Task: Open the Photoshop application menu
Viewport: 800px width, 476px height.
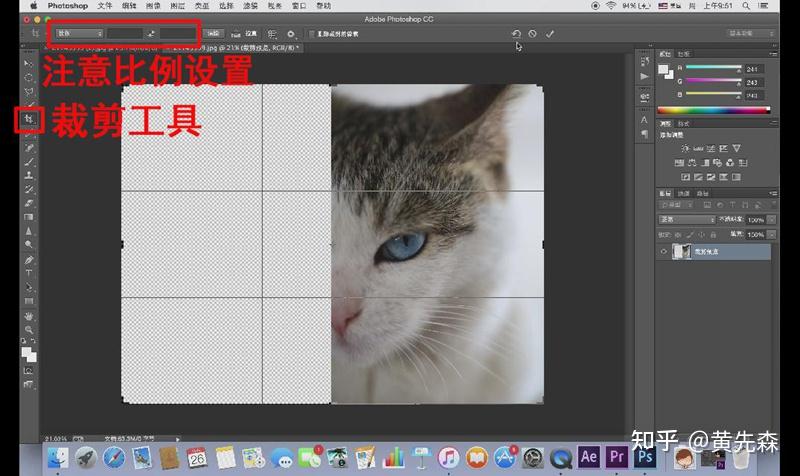Action: (67, 6)
